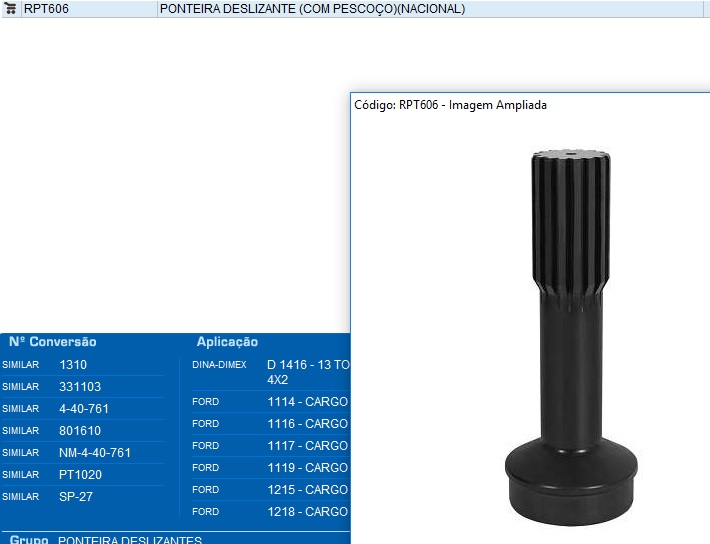The height and width of the screenshot is (544, 710).
Task: Select conversion number 331103
Action: pyautogui.click(x=80, y=387)
